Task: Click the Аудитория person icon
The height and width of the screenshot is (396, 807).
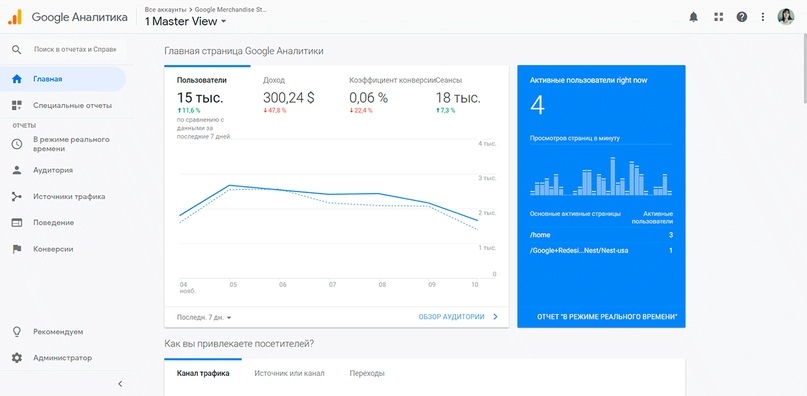Action: 17,170
